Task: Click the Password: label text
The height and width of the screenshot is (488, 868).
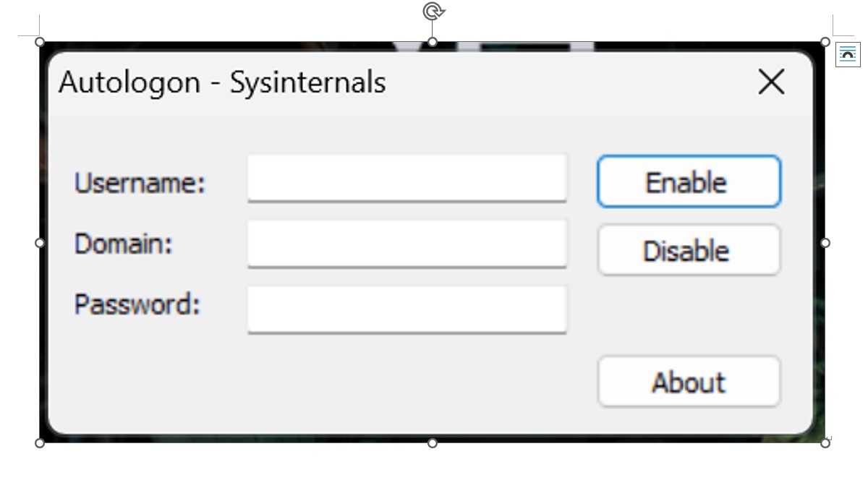Action: (x=137, y=304)
